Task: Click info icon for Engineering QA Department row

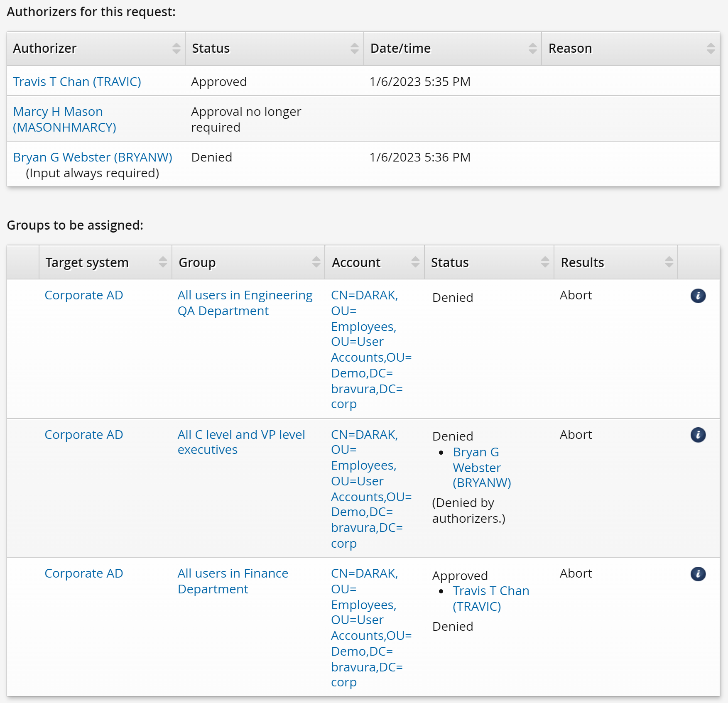Action: [698, 296]
